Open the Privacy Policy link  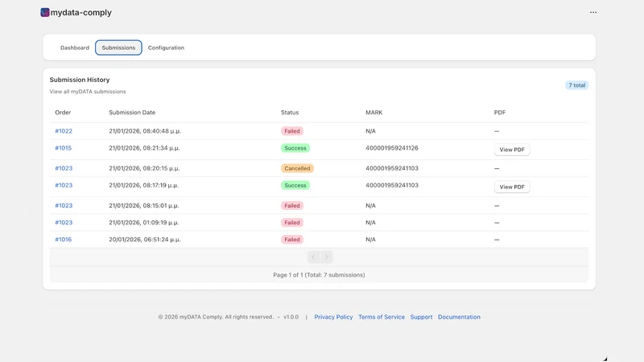pos(333,317)
